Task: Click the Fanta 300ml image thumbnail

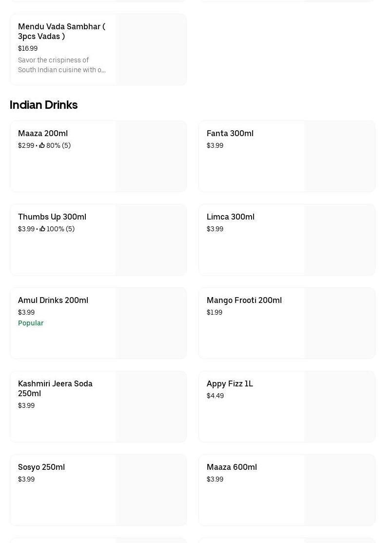Action: (x=339, y=156)
